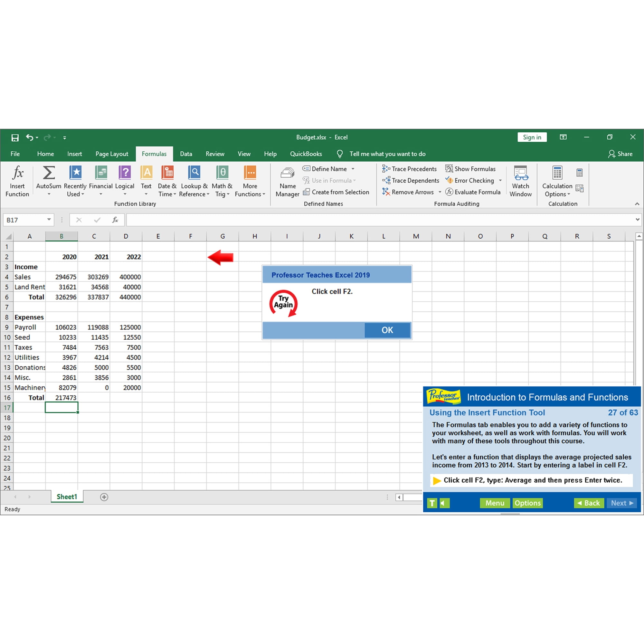Expand the Undo history dropdown arrow
644x644 pixels.
click(37, 138)
